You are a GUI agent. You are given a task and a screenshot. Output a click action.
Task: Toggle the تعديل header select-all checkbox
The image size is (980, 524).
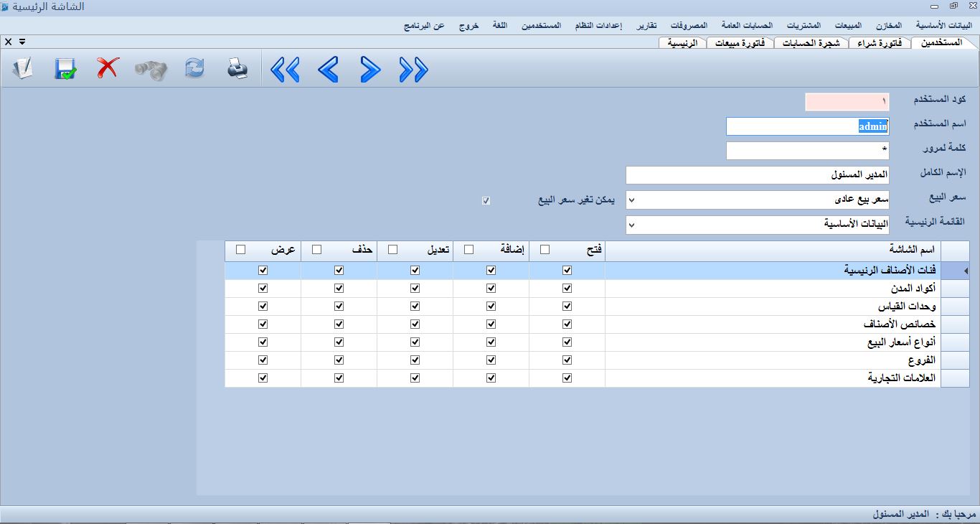tap(392, 250)
